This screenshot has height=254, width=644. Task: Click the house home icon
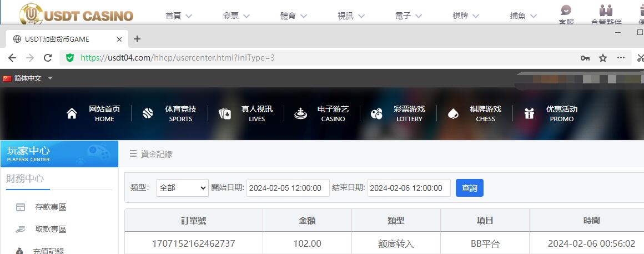coord(72,114)
